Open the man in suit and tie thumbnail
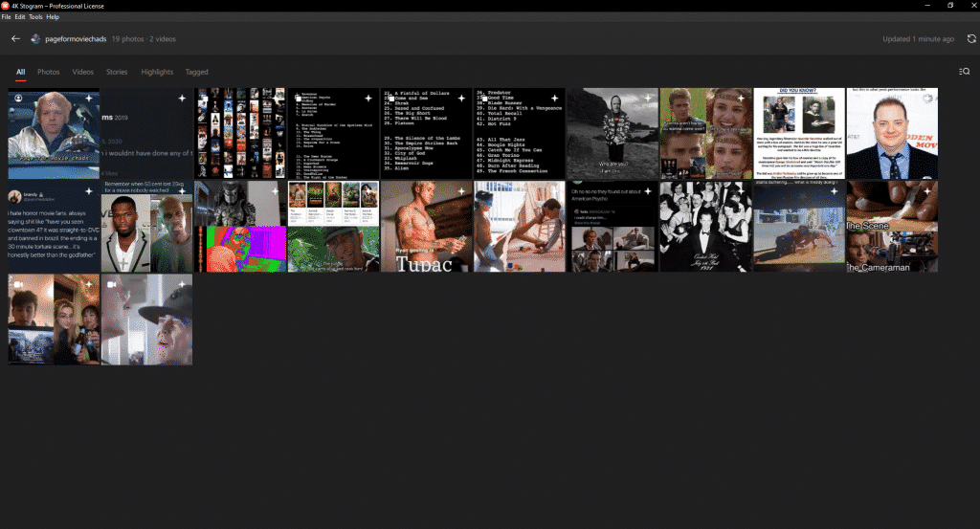 coord(892,134)
